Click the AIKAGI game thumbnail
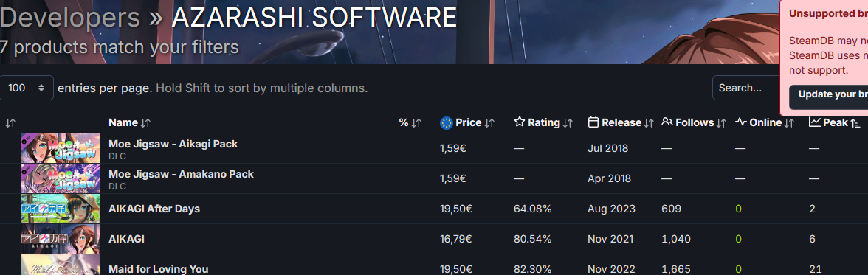Screen dimensions: 868x275 (61, 238)
